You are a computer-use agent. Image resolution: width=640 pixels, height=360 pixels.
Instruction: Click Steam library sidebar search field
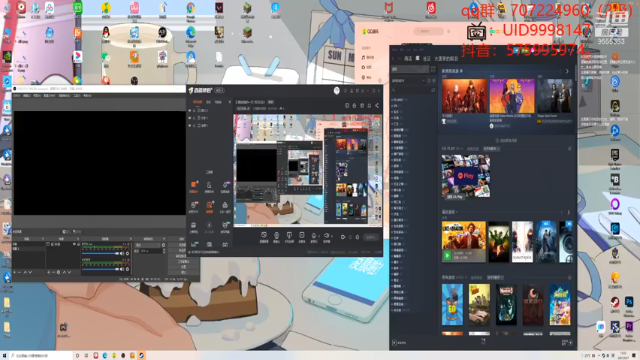pyautogui.click(x=410, y=90)
